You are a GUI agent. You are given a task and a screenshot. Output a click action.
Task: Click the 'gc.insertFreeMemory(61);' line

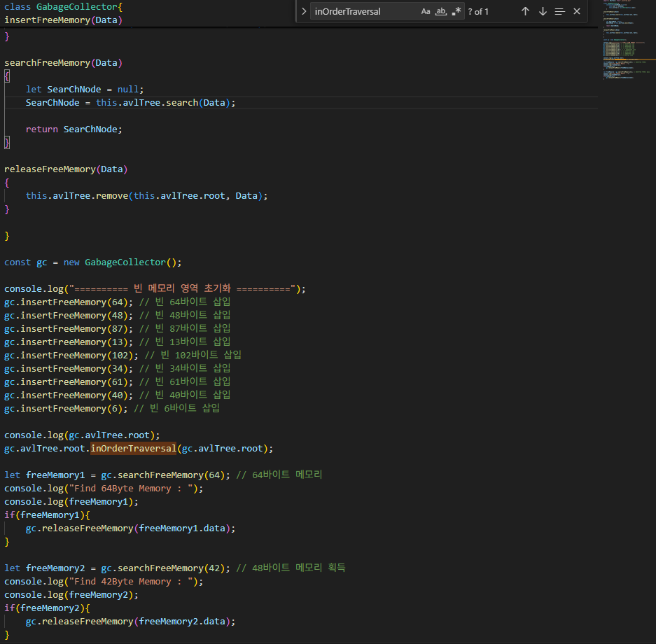[117, 382]
